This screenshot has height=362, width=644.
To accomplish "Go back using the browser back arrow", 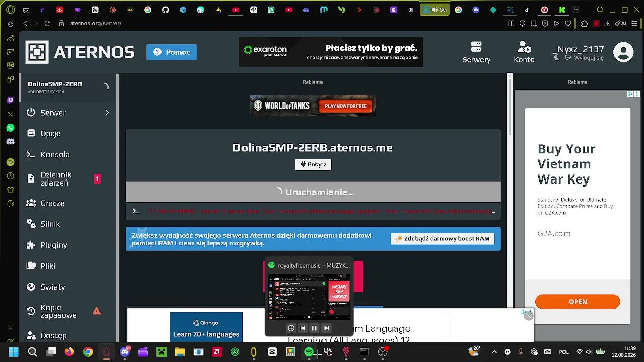I will tap(25, 23).
